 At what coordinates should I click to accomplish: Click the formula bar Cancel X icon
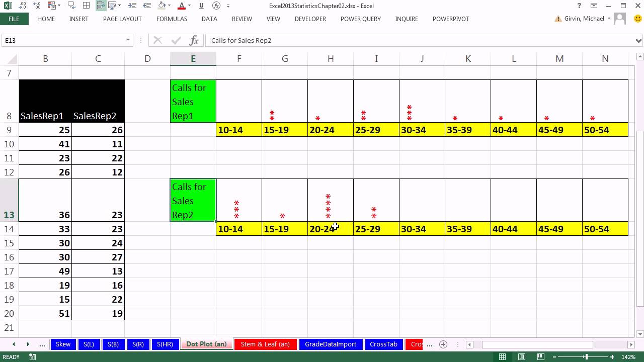pos(157,40)
